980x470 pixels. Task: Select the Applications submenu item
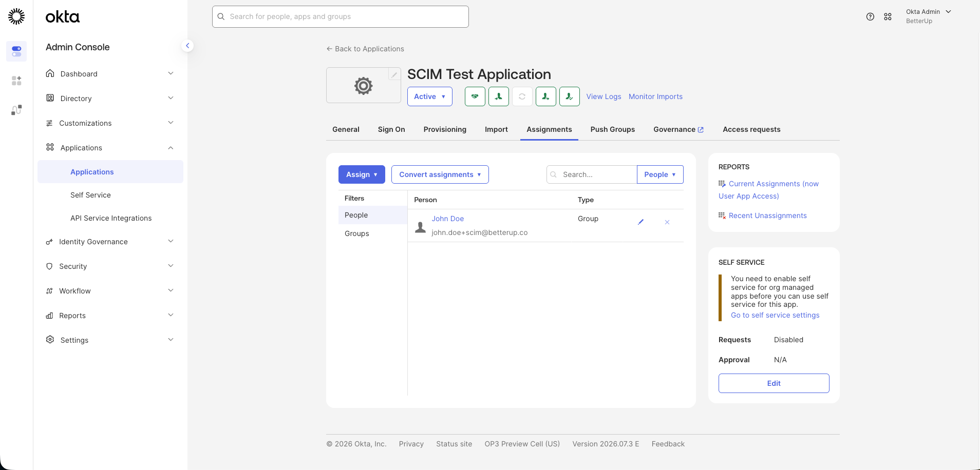[x=110, y=172]
